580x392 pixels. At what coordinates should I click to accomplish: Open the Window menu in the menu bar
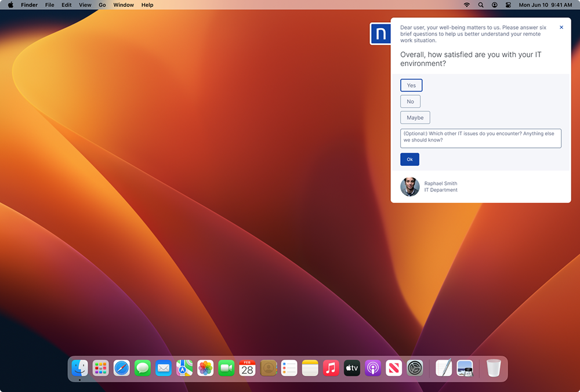pyautogui.click(x=124, y=5)
